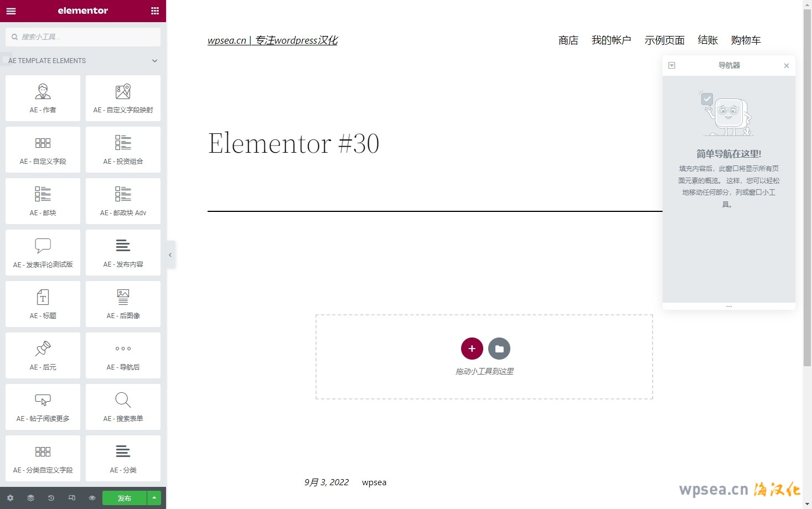The width and height of the screenshot is (812, 509).
Task: Add new section with plus button
Action: [472, 349]
